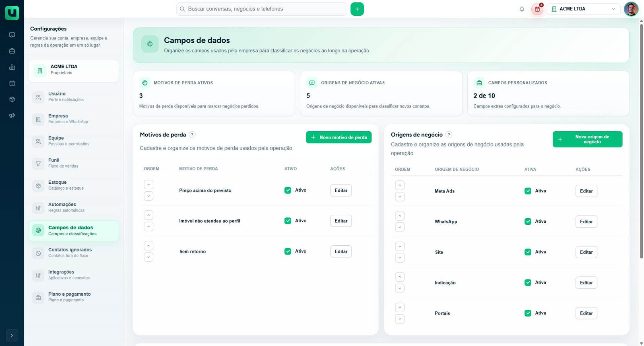The height and width of the screenshot is (346, 644).
Task: Click Campos personalizados stat card
Action: point(548,93)
